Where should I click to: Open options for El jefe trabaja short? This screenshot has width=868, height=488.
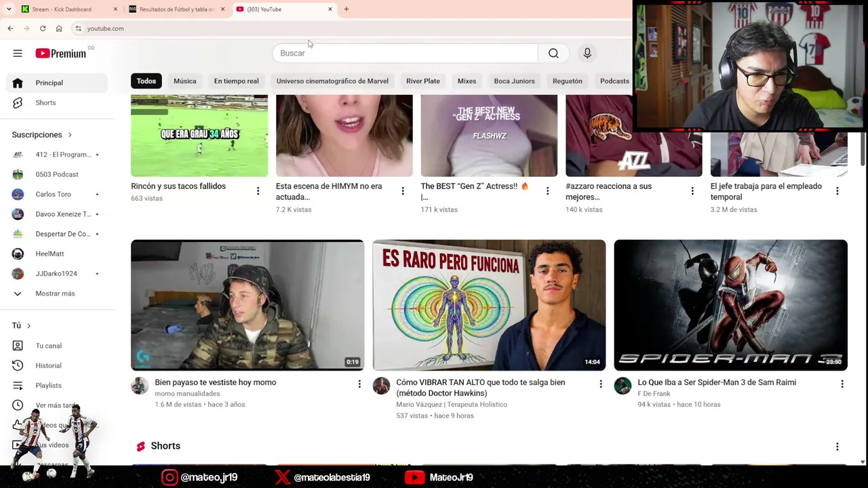coord(837,191)
